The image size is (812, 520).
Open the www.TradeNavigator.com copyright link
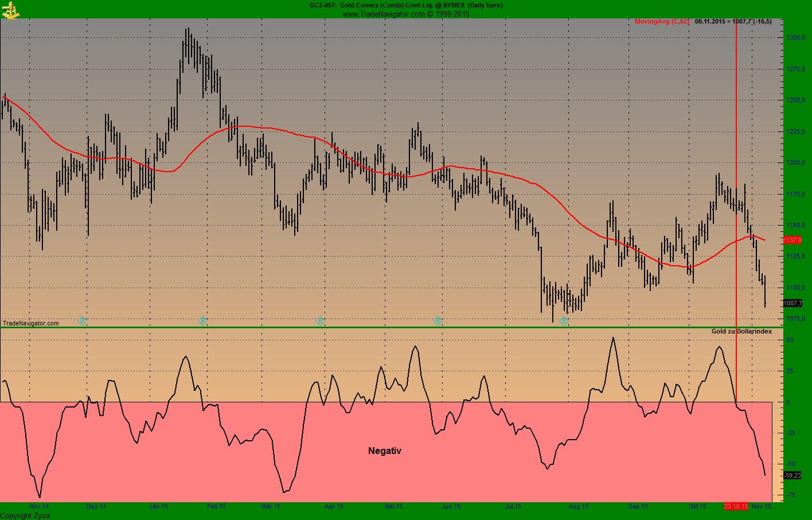[x=405, y=14]
